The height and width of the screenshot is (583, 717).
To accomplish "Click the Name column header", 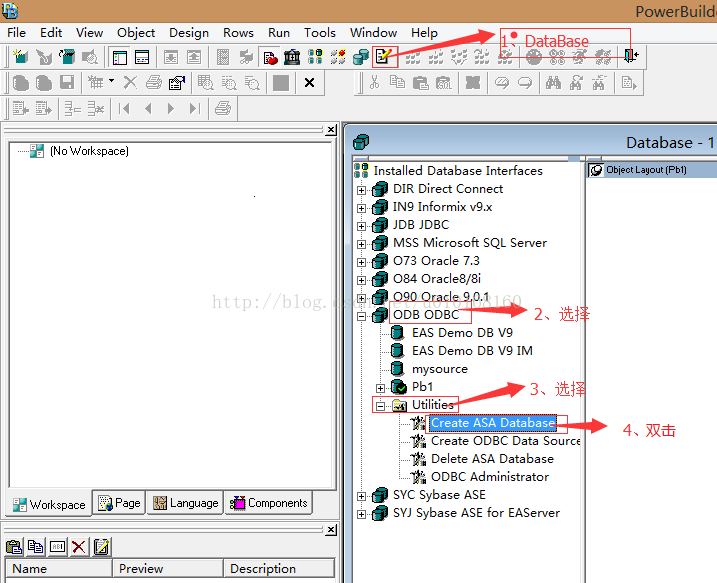I will pyautogui.click(x=59, y=568).
